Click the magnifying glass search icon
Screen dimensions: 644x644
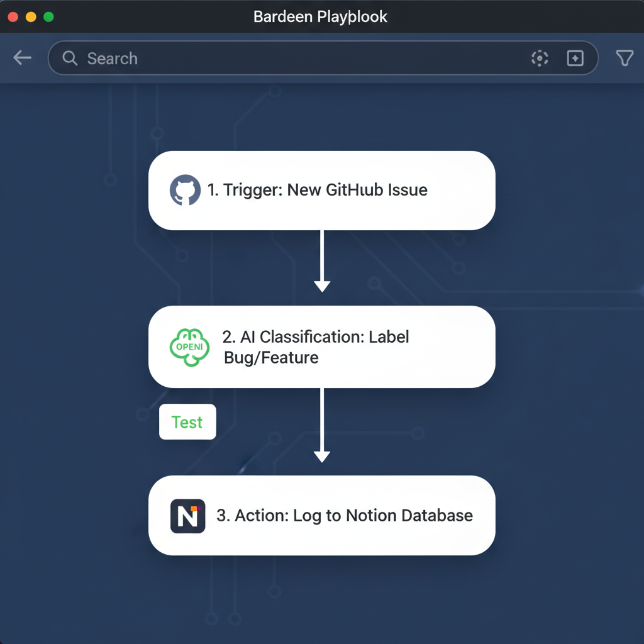point(69,58)
